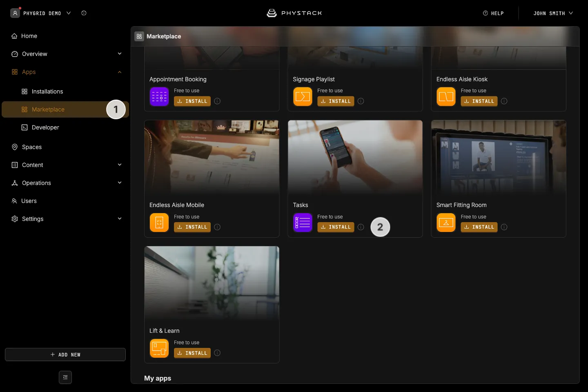
Task: Open the Help link
Action: pyautogui.click(x=493, y=13)
